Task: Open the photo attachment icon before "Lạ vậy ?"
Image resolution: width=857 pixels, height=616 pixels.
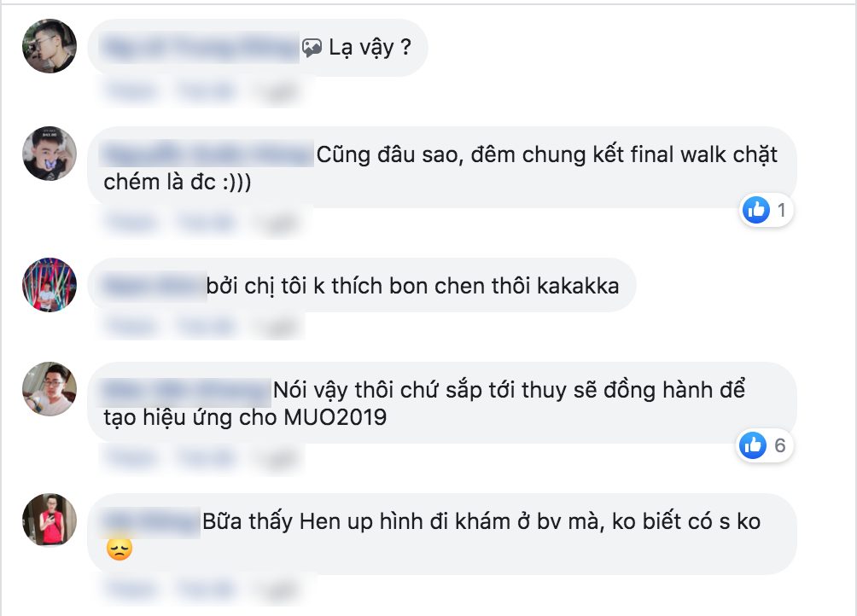Action: (312, 48)
